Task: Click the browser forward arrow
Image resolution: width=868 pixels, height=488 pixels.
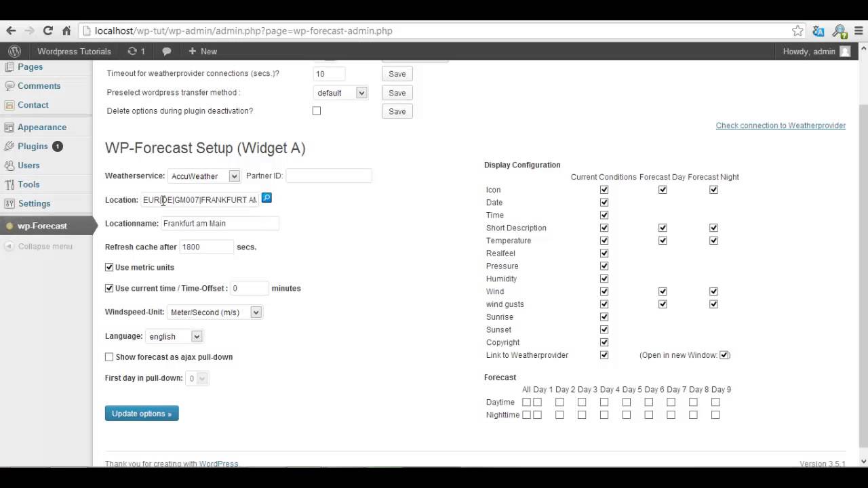Action: coord(29,30)
